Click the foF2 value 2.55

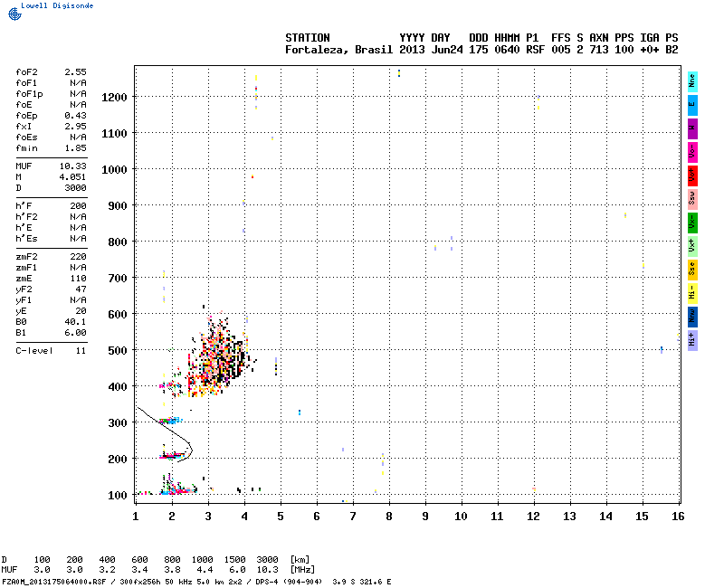[75, 72]
